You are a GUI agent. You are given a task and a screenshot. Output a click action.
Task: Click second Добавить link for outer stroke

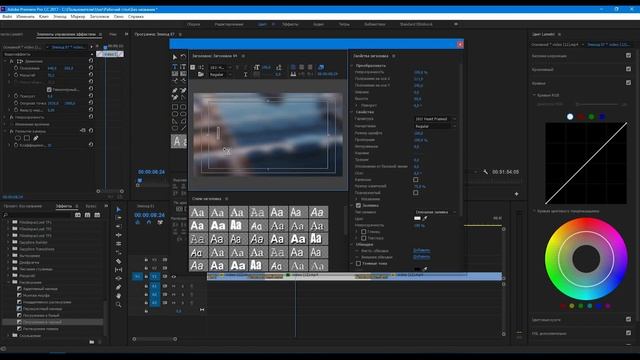pos(422,257)
